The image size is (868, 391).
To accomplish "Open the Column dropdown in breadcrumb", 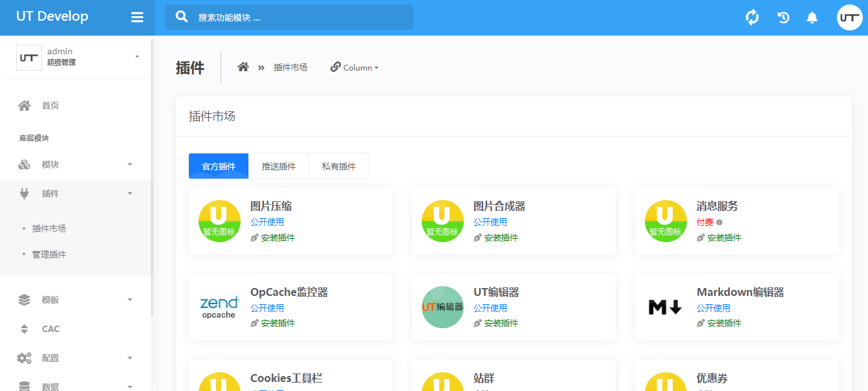I will (354, 67).
